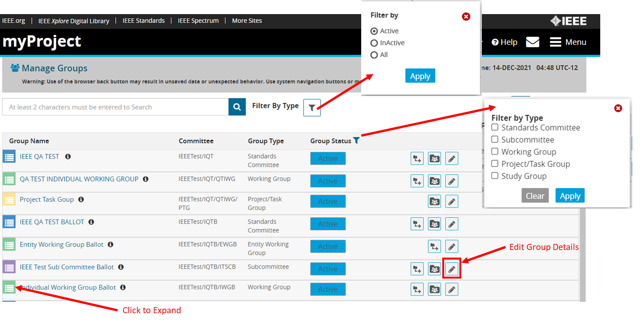Screen dimensions: 644x322
Task: Edit IEEE QA TEST BALLOT details
Action: click(x=452, y=224)
